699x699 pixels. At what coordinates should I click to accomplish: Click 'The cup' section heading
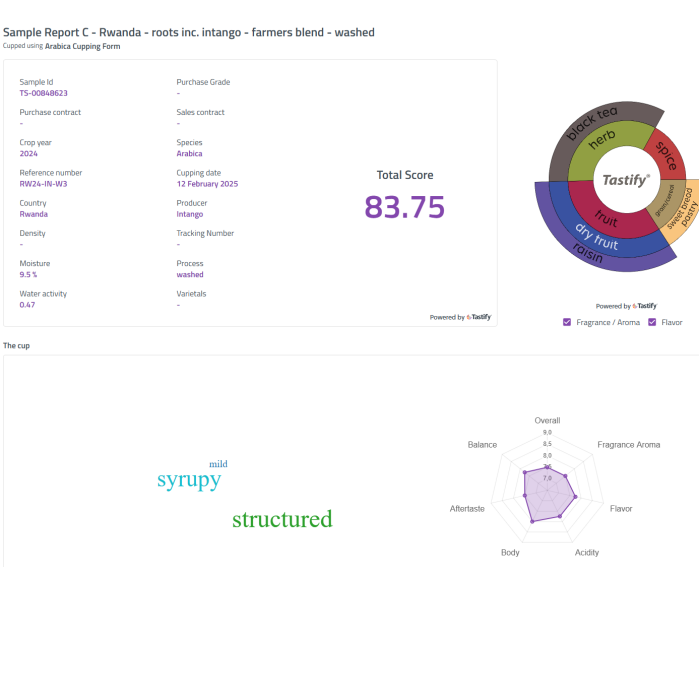[x=16, y=345]
